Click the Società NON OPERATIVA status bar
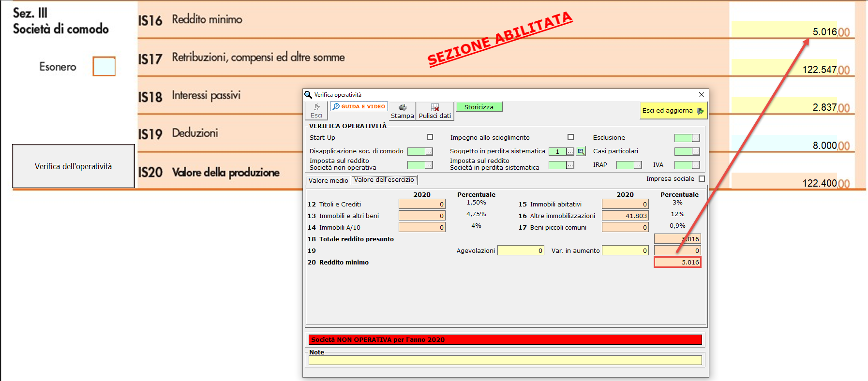Viewport: 868px width, 381px height. pyautogui.click(x=505, y=339)
